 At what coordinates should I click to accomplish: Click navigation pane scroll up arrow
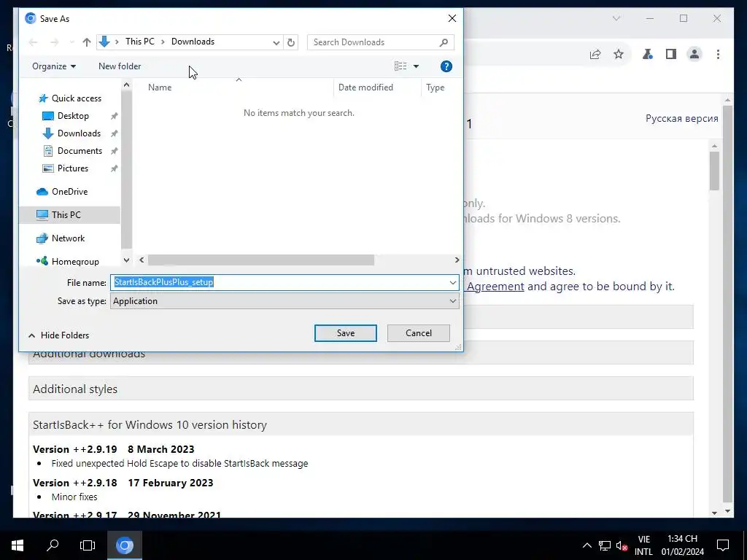tap(126, 85)
